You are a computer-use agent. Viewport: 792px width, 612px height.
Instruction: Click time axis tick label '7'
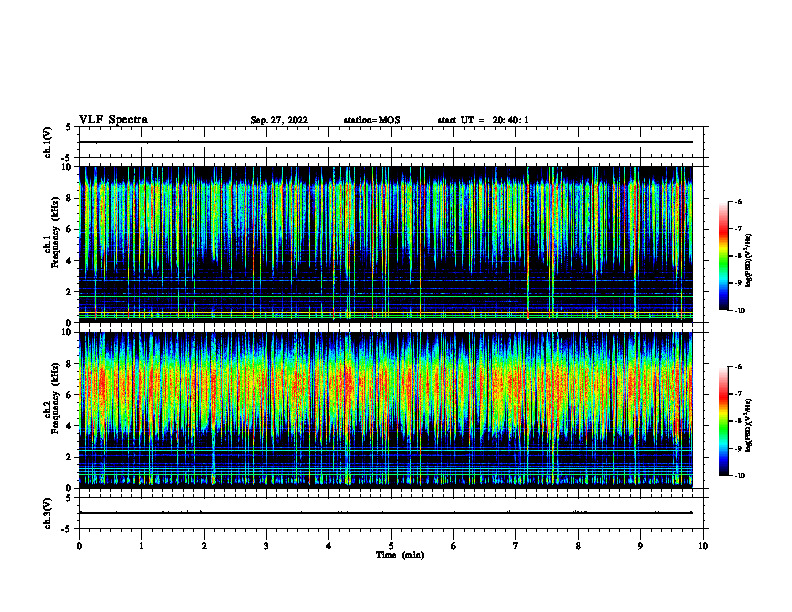tap(516, 546)
